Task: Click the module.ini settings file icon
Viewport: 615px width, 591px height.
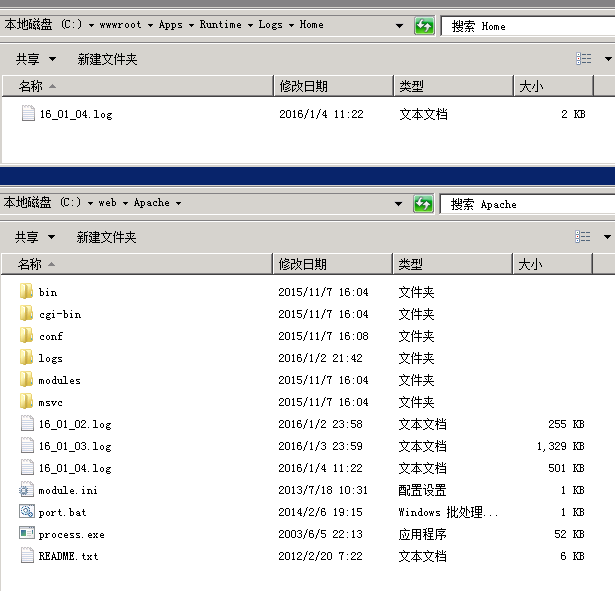Action: click(27, 490)
